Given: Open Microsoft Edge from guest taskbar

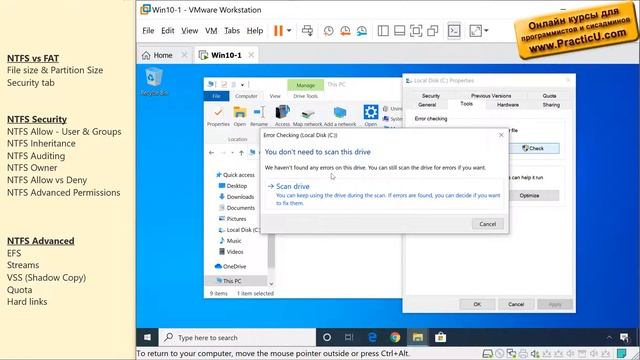Looking at the screenshot, I should (372, 338).
